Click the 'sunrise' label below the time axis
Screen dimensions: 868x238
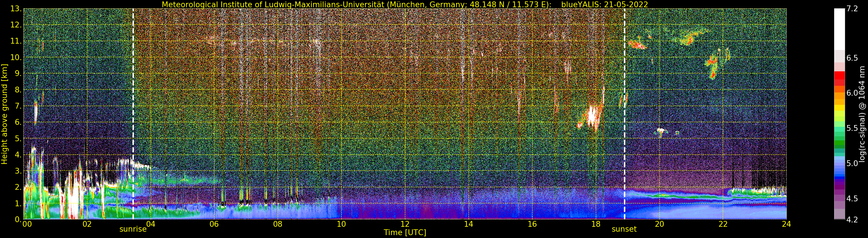pyautogui.click(x=133, y=229)
